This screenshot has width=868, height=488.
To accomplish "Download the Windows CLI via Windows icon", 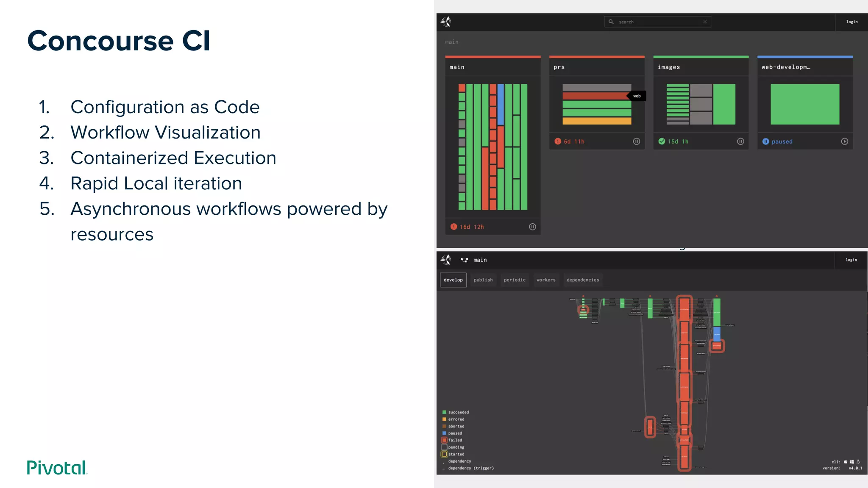I will 852,462.
